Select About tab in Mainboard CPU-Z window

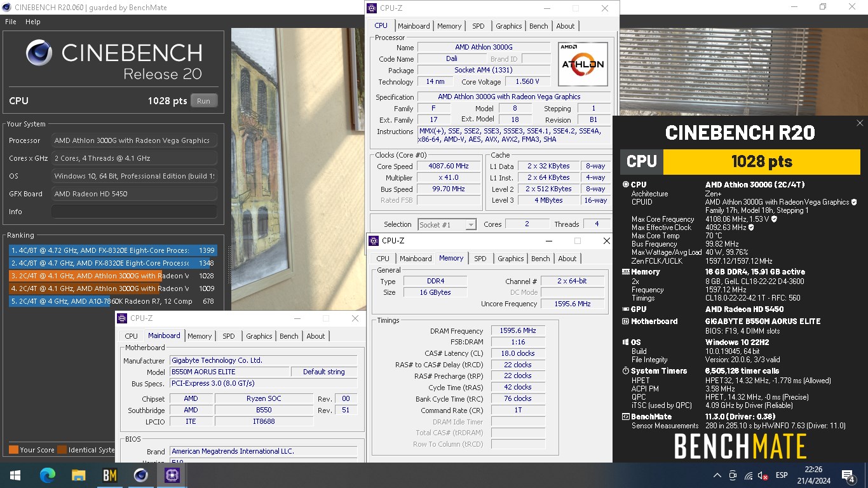[x=316, y=336]
